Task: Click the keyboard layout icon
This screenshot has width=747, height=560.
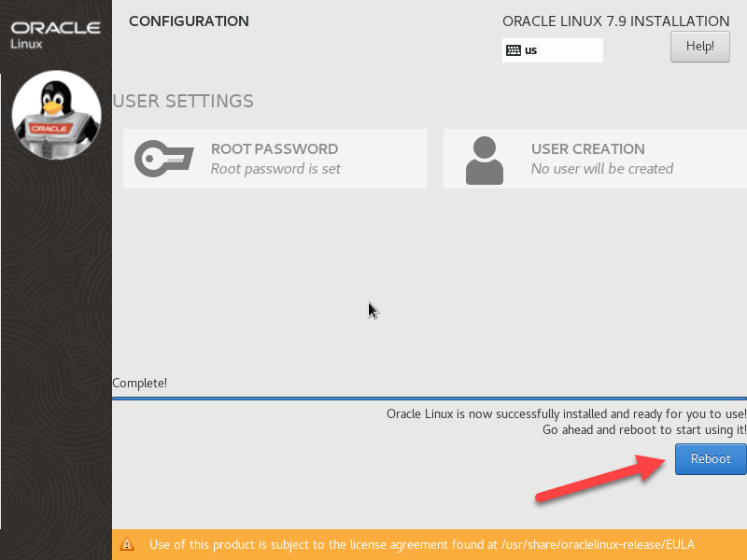Action: pos(513,50)
